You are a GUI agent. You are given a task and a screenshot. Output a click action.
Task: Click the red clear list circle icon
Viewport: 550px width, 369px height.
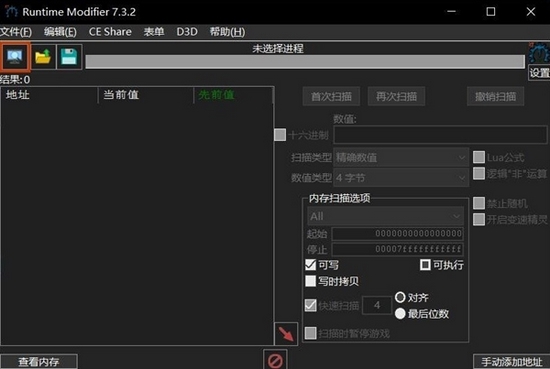tap(275, 360)
